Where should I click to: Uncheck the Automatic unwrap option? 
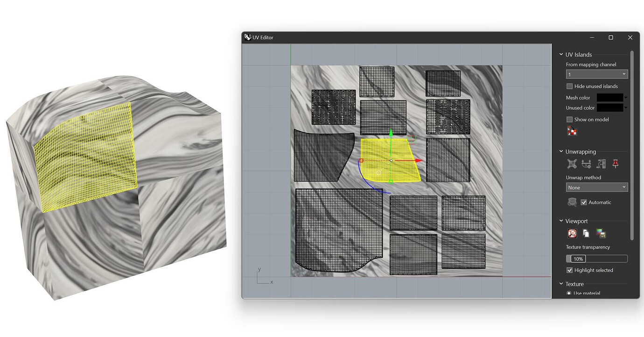pyautogui.click(x=584, y=202)
